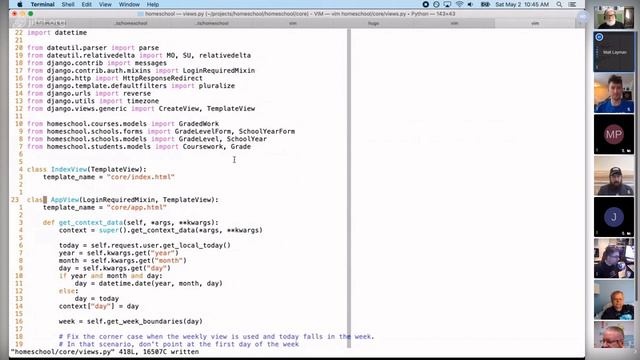This screenshot has width=640, height=360.
Task: Click the core/app.html template string
Action: coord(137,207)
